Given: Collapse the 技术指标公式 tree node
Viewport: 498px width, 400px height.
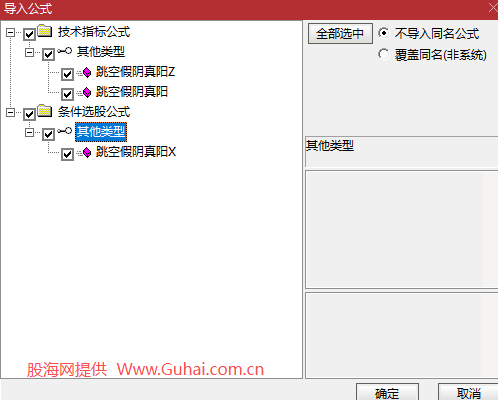Looking at the screenshot, I should 10,32.
